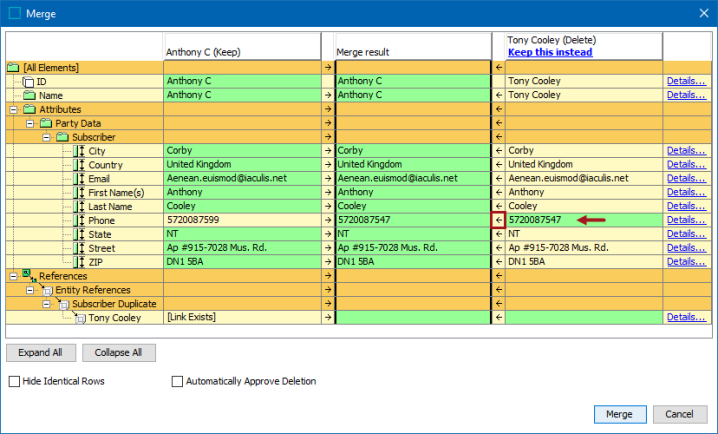Click the left arrow in the Entity References row

click(x=499, y=289)
